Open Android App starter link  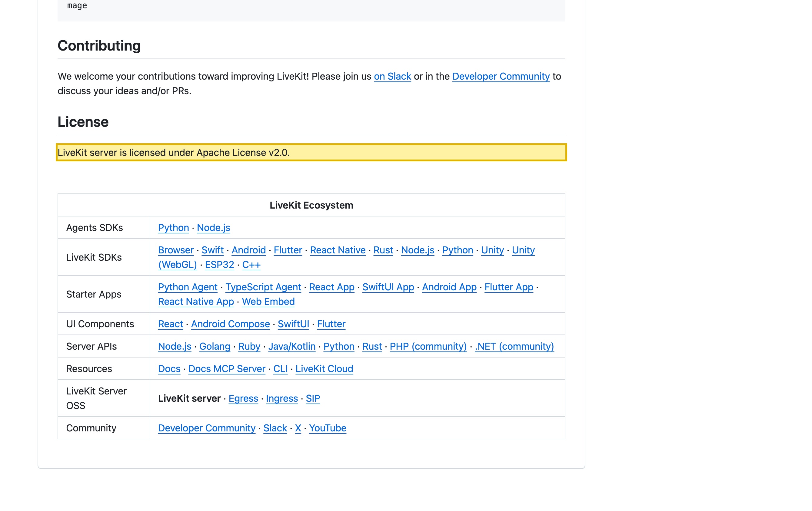point(449,287)
